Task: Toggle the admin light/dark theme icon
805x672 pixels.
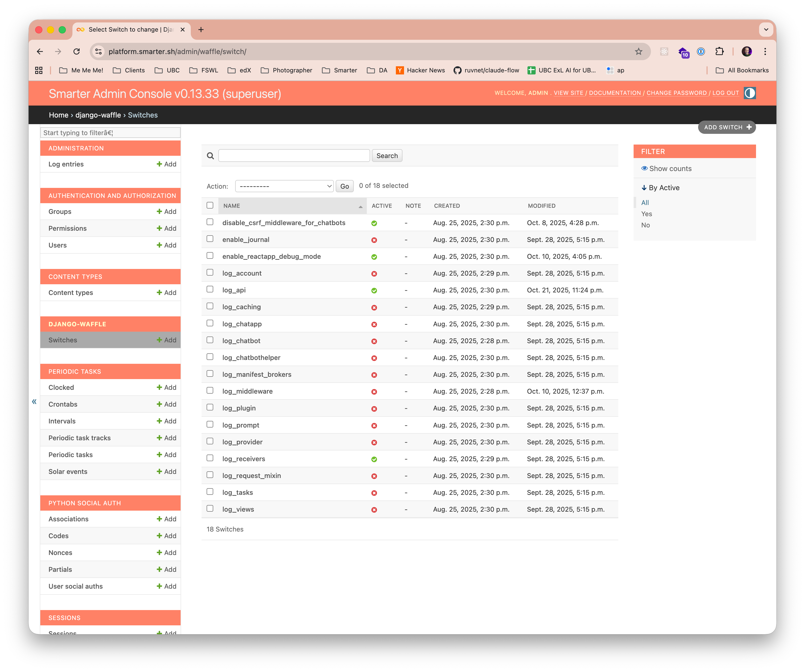Action: pyautogui.click(x=749, y=93)
